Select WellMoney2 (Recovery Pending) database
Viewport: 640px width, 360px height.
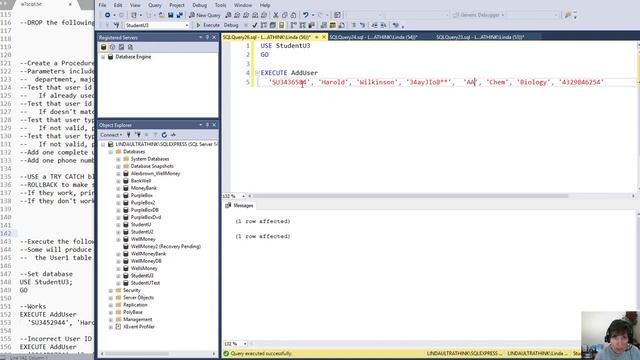pyautogui.click(x=166, y=247)
